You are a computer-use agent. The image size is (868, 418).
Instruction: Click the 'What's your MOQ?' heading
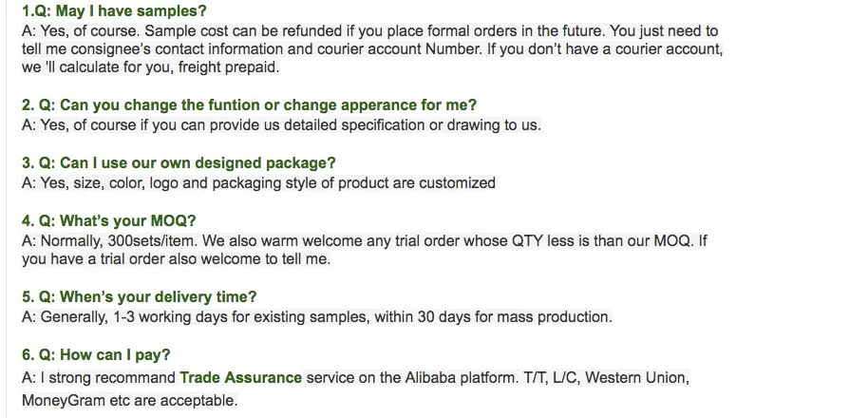pyautogui.click(x=109, y=221)
